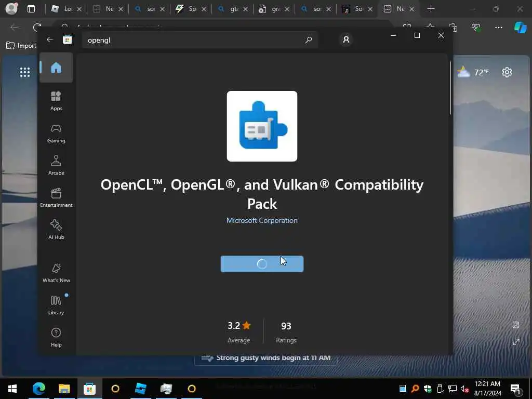
Task: Open the Store account profile icon
Action: (x=346, y=39)
